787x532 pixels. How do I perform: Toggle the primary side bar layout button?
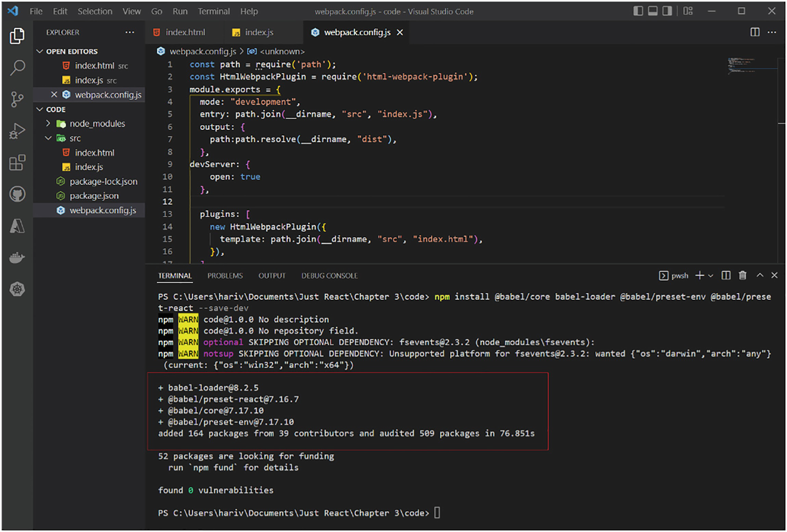pos(638,11)
